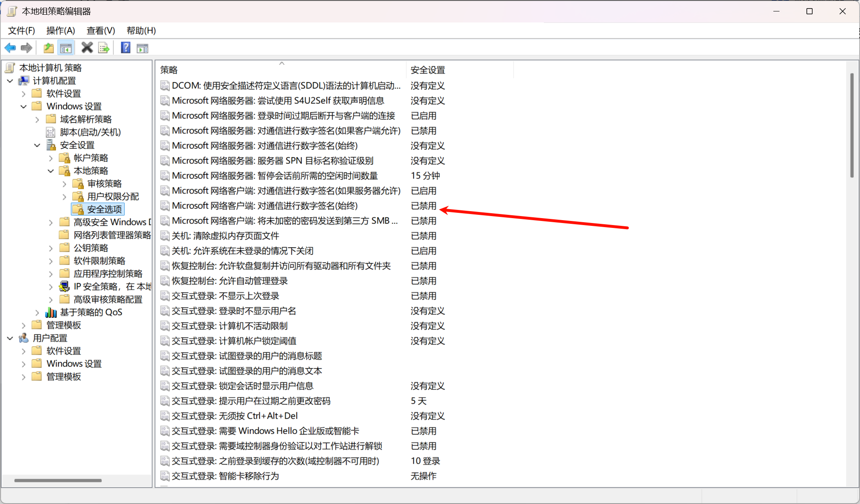Collapse the 本地策略 tree node
The height and width of the screenshot is (504, 860).
(51, 171)
